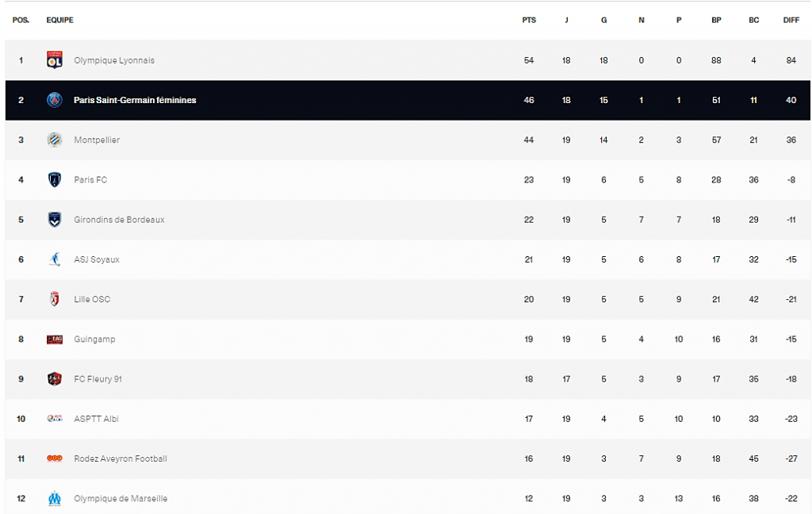Click the Girondins de Bordeaux logo
This screenshot has width=812, height=514.
coord(55,219)
